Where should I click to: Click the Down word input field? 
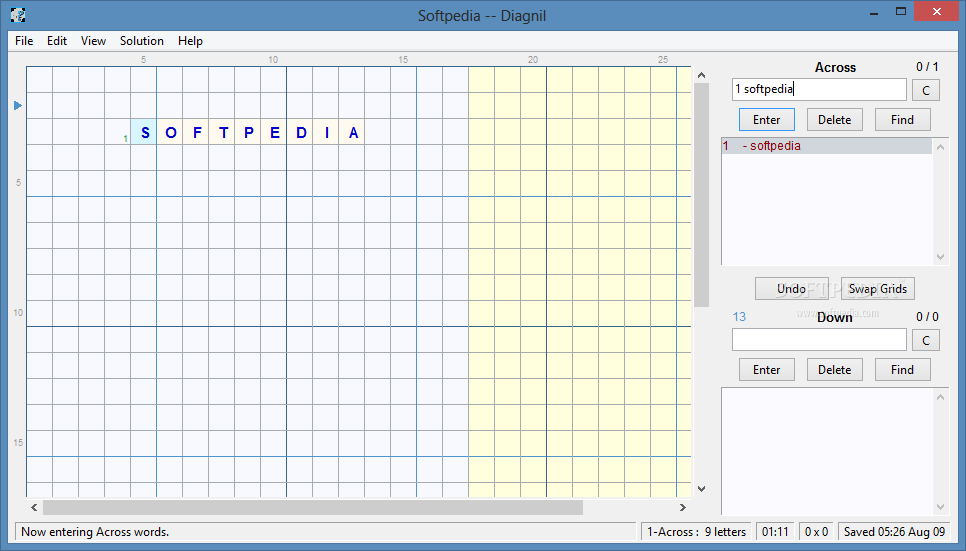click(819, 340)
